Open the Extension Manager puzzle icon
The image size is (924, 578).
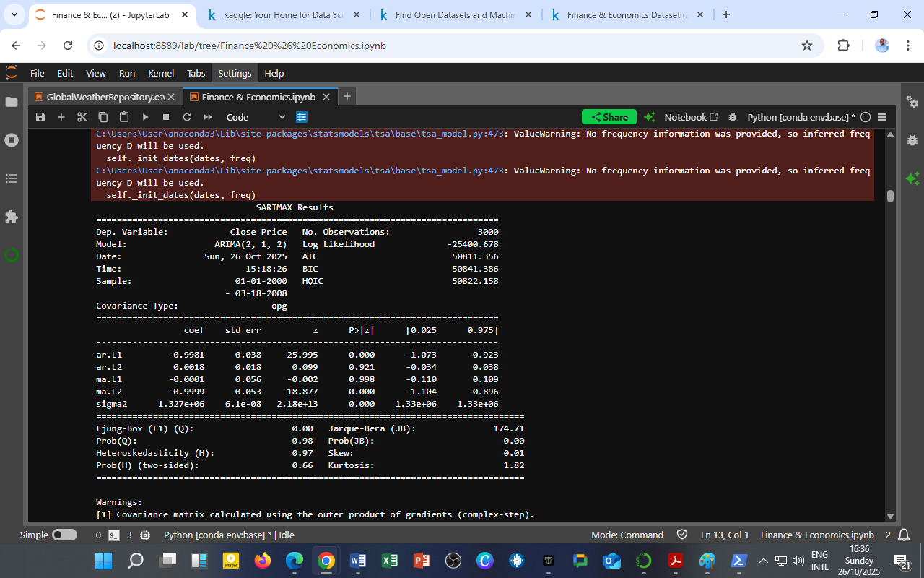(x=12, y=217)
